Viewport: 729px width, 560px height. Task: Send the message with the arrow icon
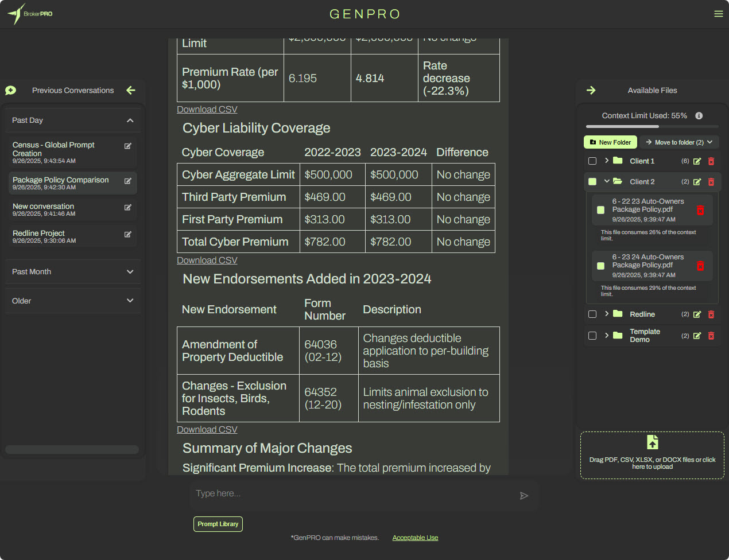[x=524, y=496]
